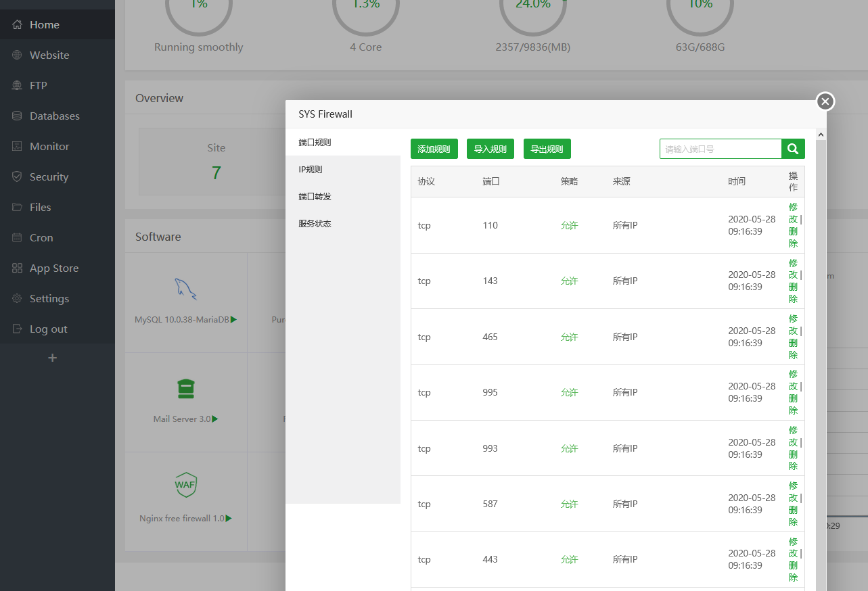Click the port number 110 cell
This screenshot has width=868, height=591.
[x=490, y=225]
